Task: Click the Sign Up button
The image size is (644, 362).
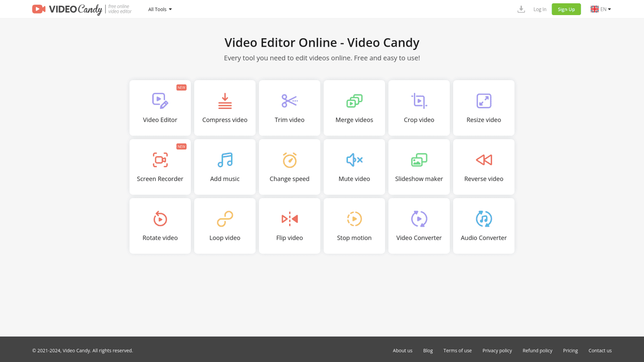Action: (566, 9)
